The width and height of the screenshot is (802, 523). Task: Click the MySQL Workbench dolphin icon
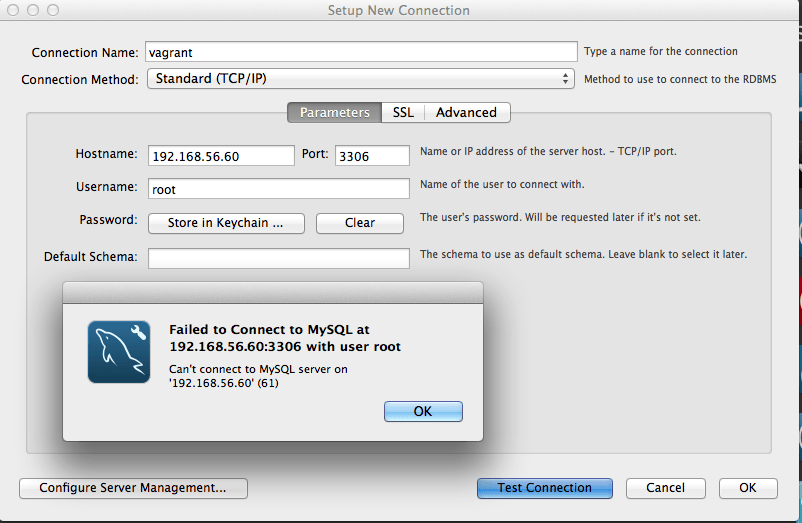[119, 353]
